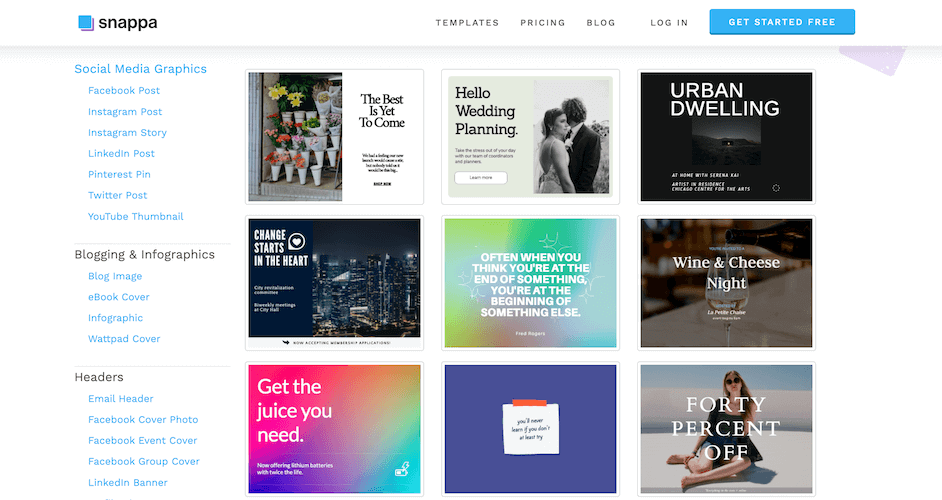942x500 pixels.
Task: Click the Get Started Free button
Action: pos(782,22)
